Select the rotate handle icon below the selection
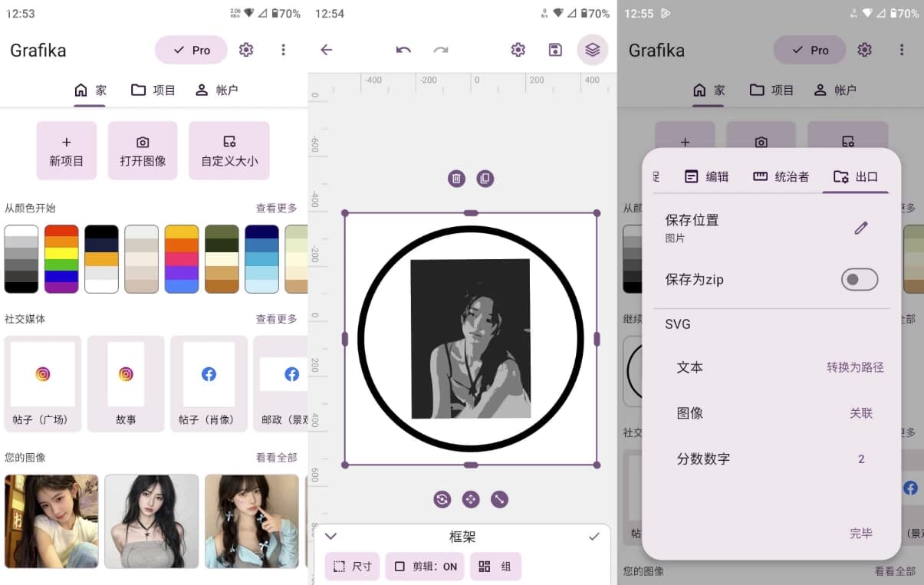Viewport: 924px width, 585px height. 442,499
